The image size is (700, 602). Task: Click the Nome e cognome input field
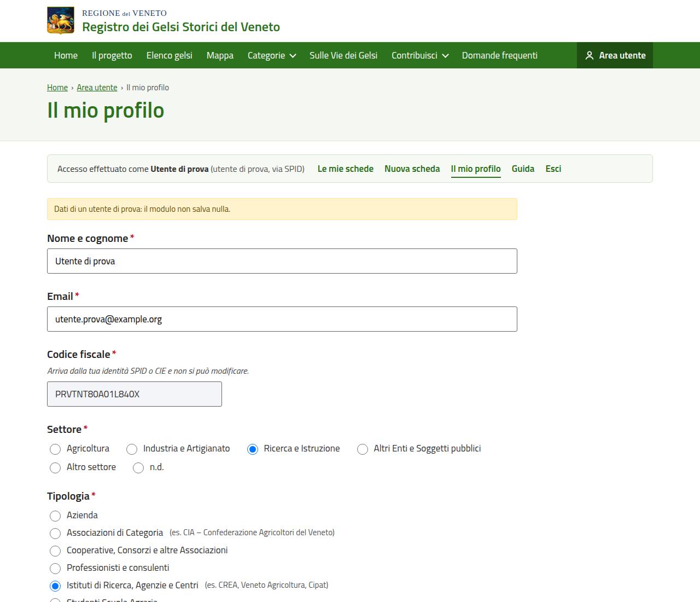click(282, 261)
